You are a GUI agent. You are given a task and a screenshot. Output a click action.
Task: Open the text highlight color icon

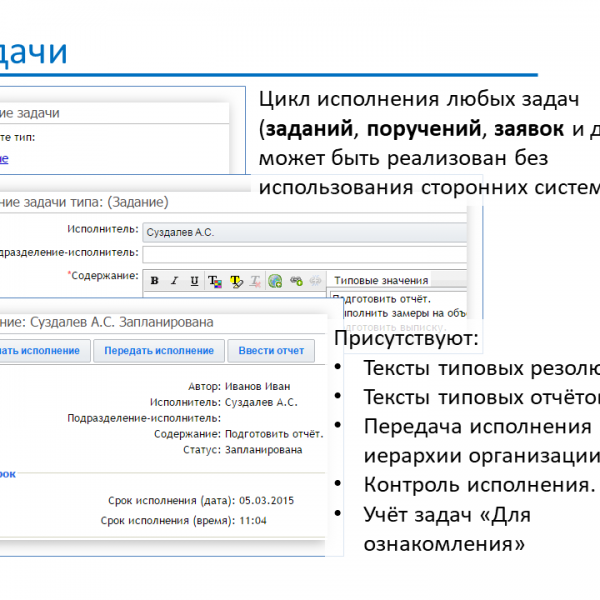pyautogui.click(x=236, y=281)
